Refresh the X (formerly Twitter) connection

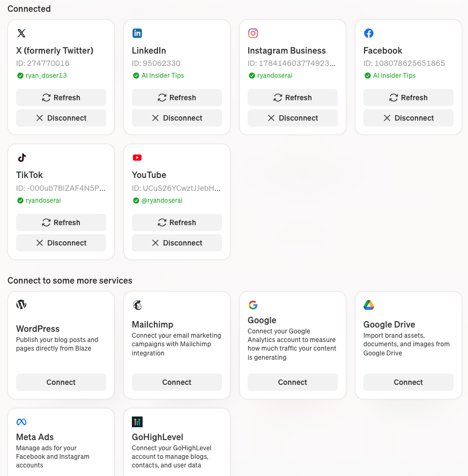click(61, 98)
